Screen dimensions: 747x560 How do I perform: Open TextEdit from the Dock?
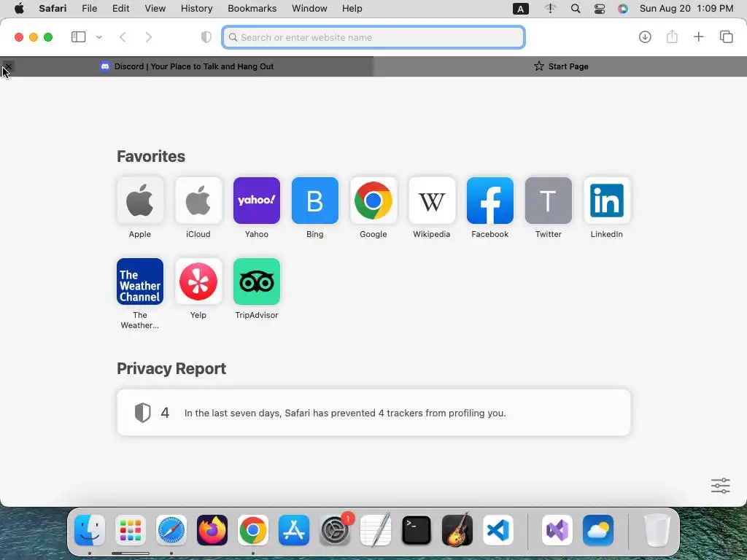point(376,530)
